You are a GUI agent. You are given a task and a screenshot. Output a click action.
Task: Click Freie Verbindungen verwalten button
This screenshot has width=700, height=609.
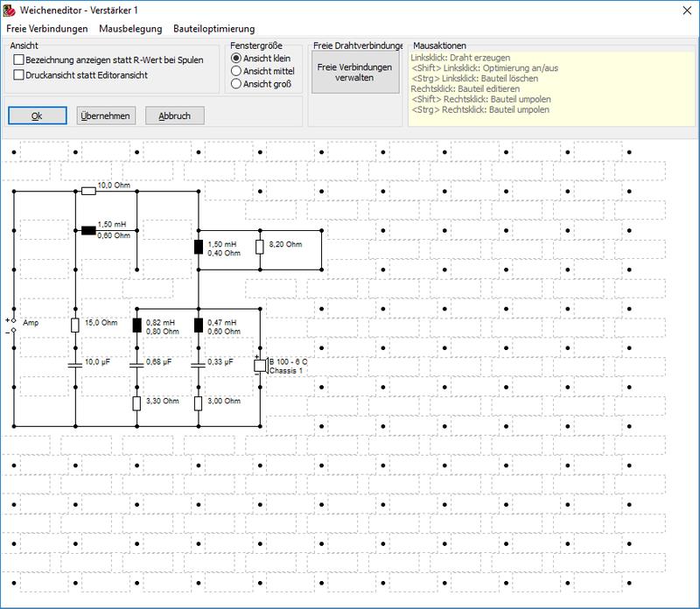click(x=354, y=72)
